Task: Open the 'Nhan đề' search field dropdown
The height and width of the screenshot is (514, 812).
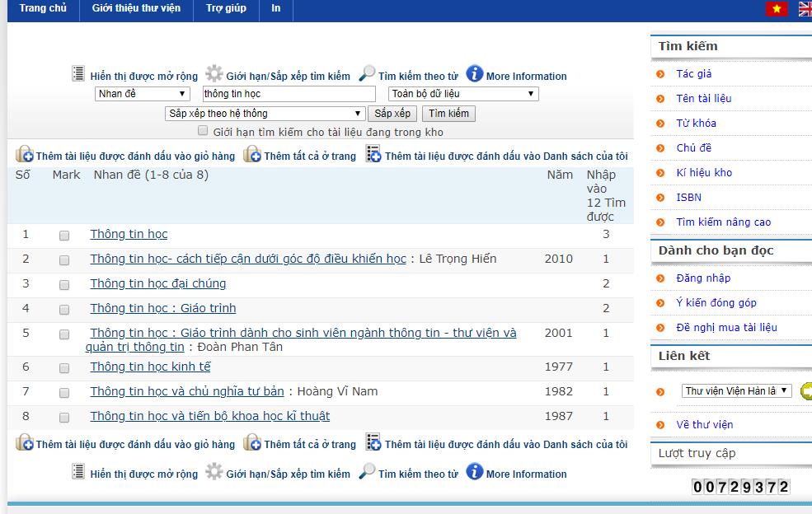Action: (143, 94)
